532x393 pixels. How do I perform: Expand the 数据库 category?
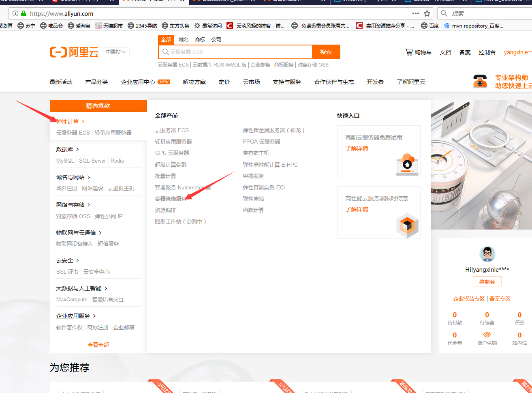(68, 149)
